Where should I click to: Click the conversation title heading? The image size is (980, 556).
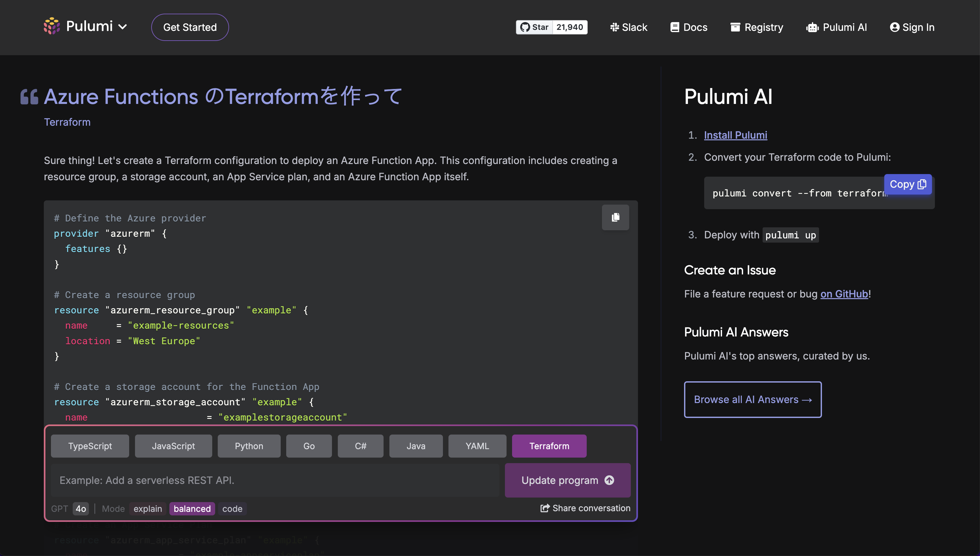223,96
